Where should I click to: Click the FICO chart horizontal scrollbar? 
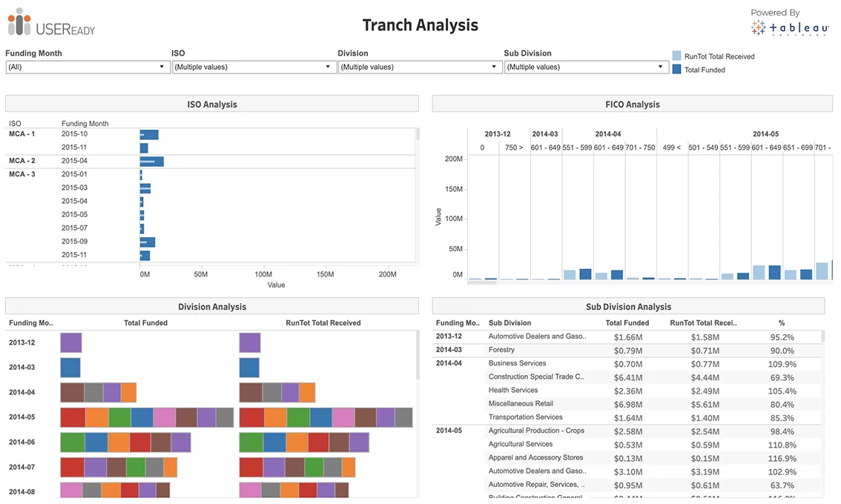pyautogui.click(x=481, y=282)
